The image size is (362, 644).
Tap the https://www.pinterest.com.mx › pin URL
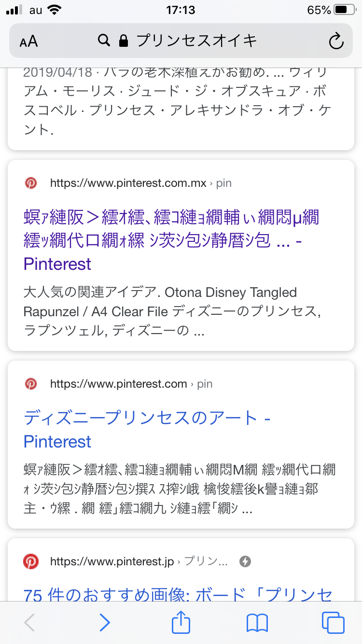[x=140, y=183]
